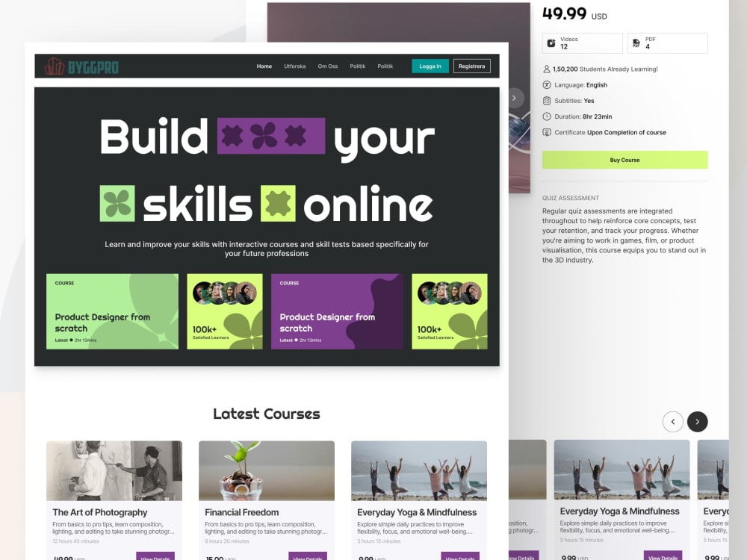
Task: Click green clover icon before skills
Action: [117, 203]
